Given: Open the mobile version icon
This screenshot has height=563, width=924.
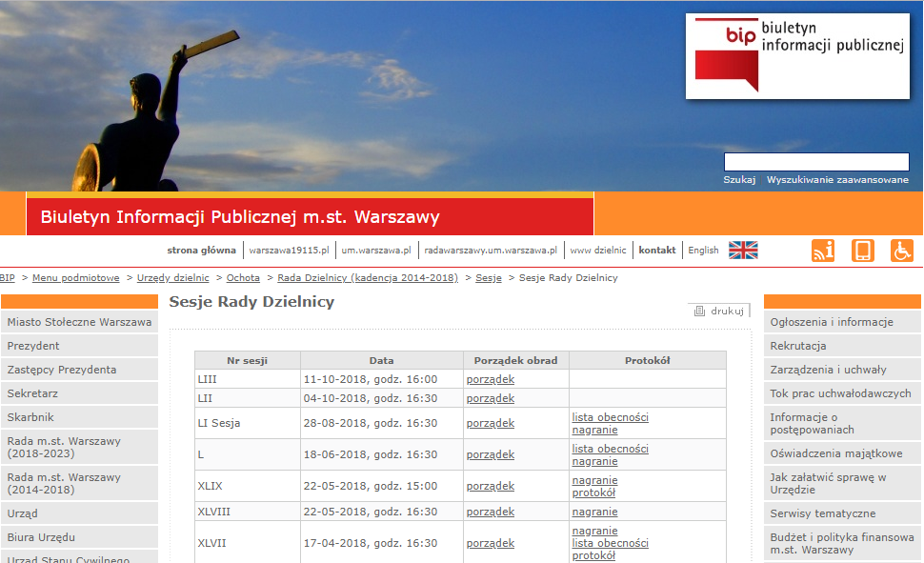Looking at the screenshot, I should pyautogui.click(x=863, y=251).
